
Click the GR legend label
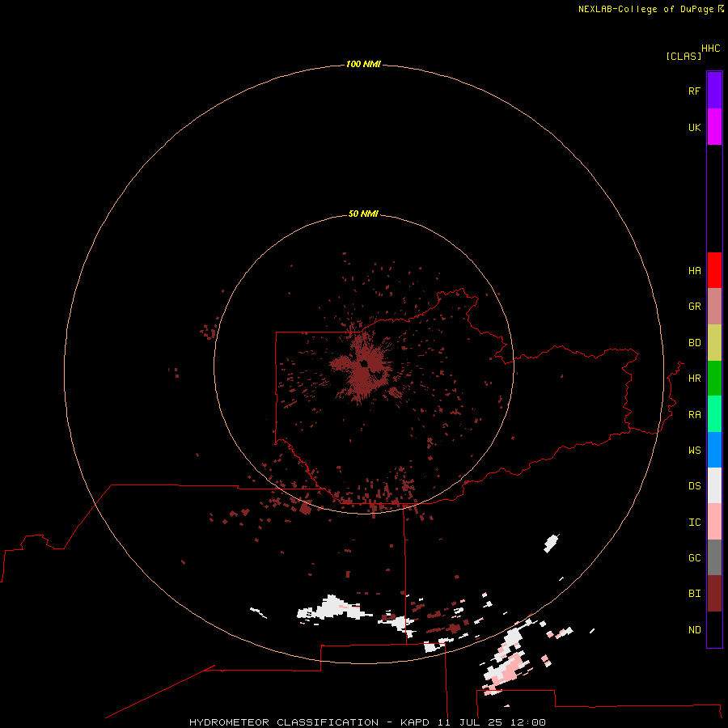(694, 307)
